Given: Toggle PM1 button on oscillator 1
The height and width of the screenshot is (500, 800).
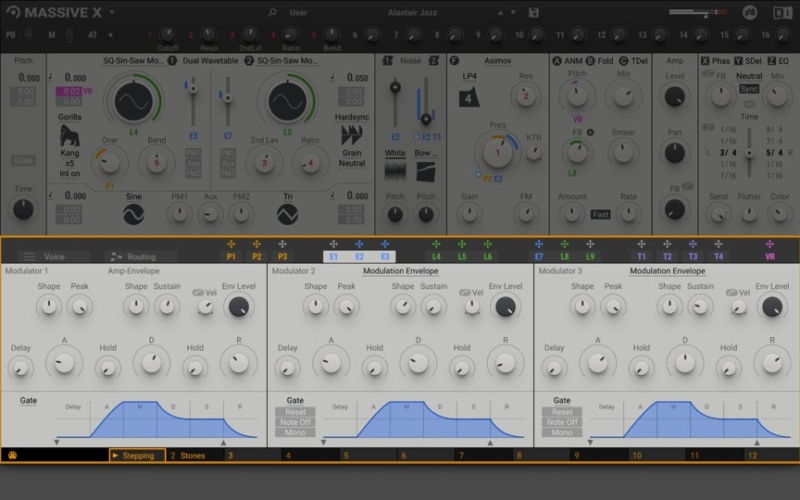Looking at the screenshot, I should (x=193, y=153).
